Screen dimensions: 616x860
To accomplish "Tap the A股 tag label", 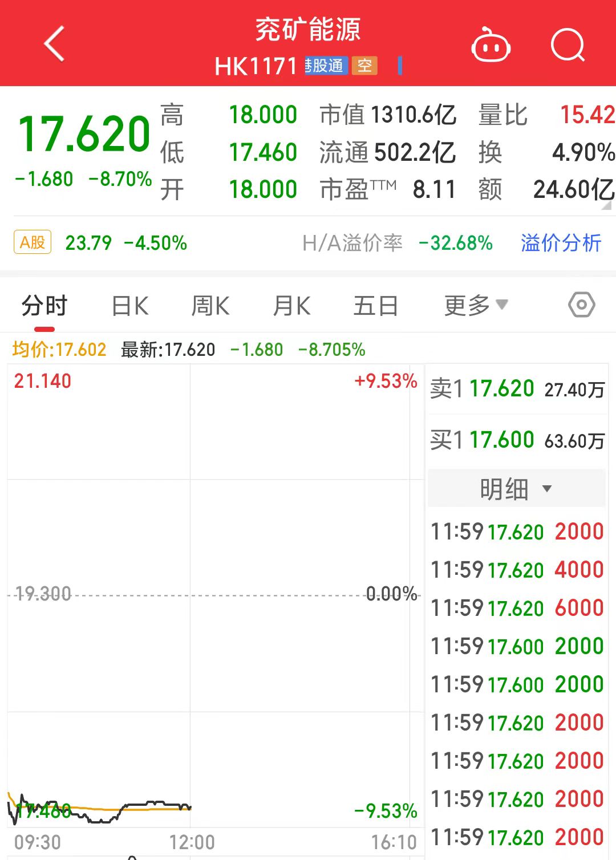I will (x=33, y=242).
